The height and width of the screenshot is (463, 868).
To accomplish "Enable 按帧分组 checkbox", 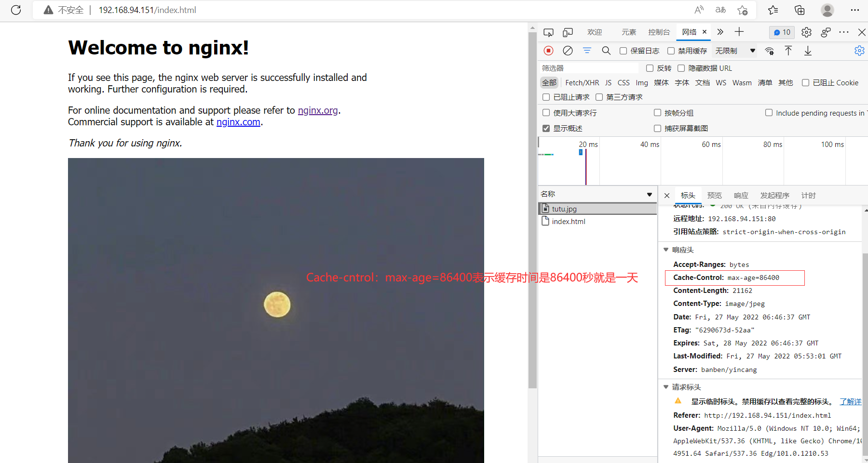I will 657,112.
